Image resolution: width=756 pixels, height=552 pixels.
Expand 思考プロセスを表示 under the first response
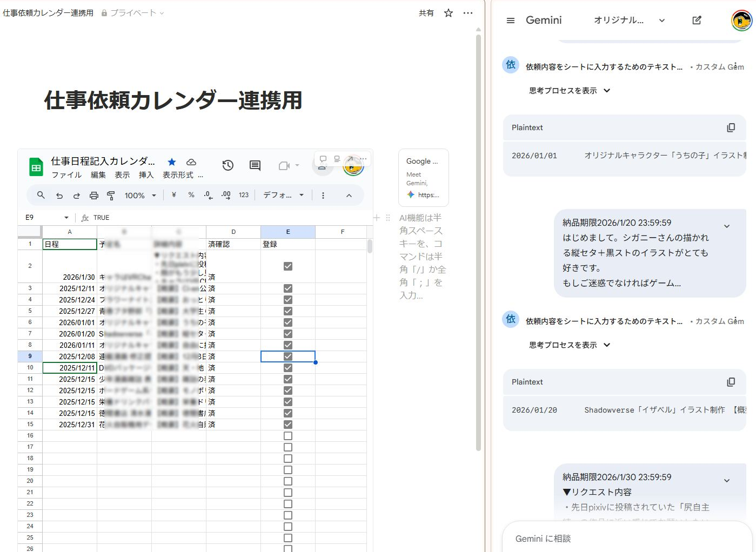click(569, 91)
